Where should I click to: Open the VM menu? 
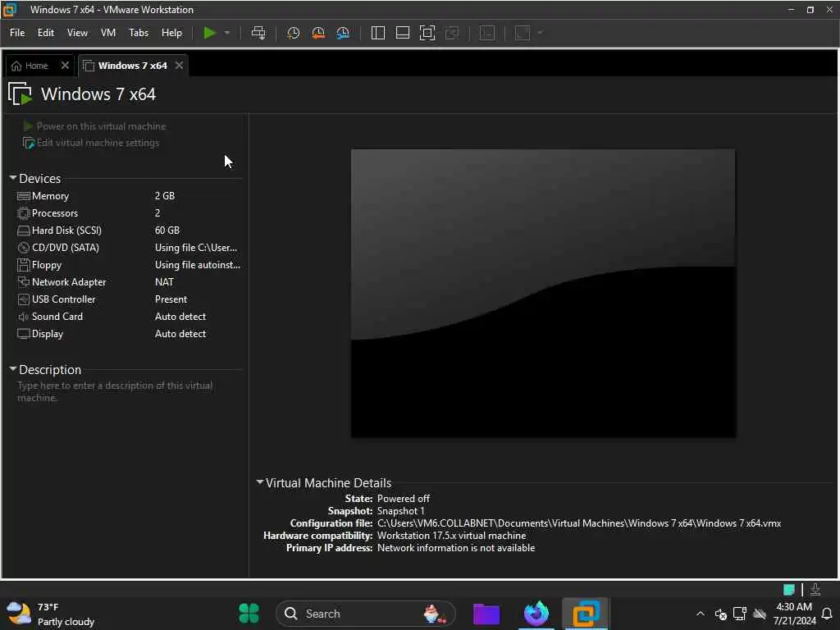click(108, 33)
